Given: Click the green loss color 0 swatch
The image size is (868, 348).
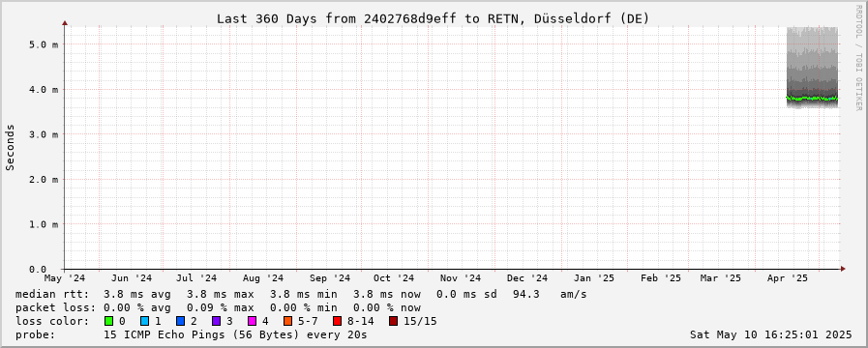Looking at the screenshot, I should [x=108, y=321].
